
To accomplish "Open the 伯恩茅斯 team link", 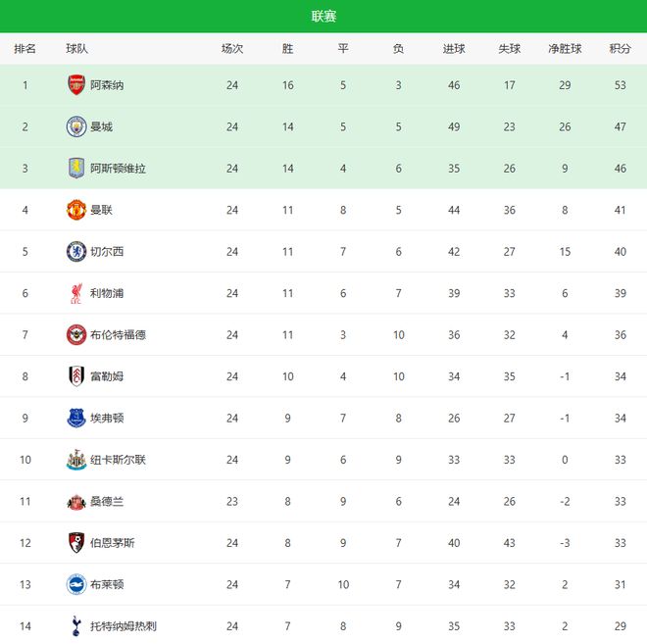I will point(113,543).
